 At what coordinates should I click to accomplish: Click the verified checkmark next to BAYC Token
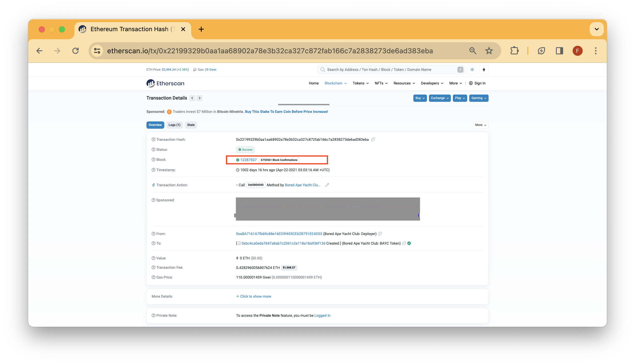tap(409, 243)
